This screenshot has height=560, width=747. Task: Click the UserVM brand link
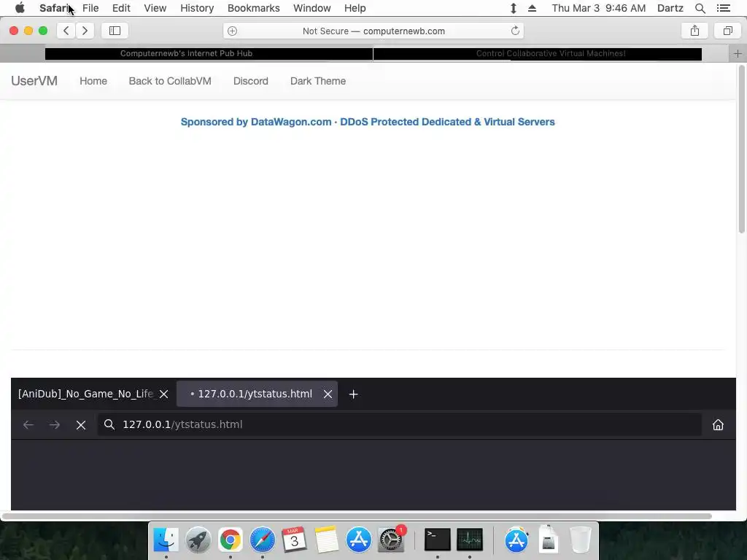point(34,81)
